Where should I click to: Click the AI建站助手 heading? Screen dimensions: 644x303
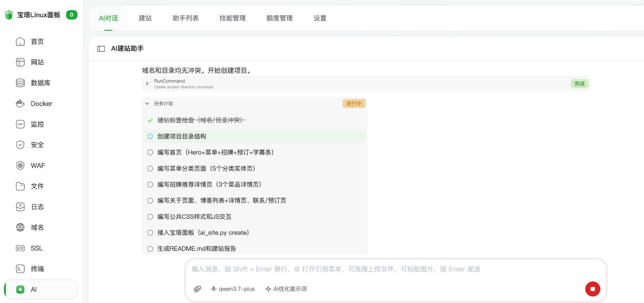coord(127,49)
